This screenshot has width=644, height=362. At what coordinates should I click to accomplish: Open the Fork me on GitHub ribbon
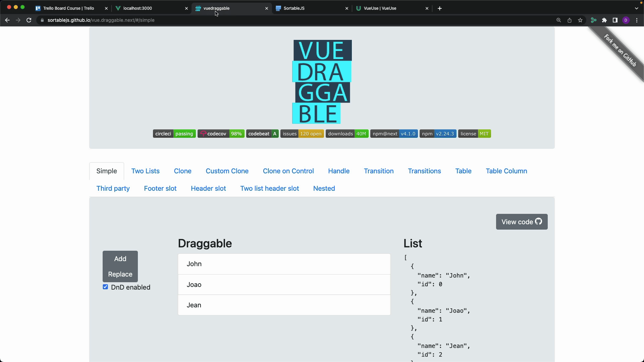pos(620,50)
